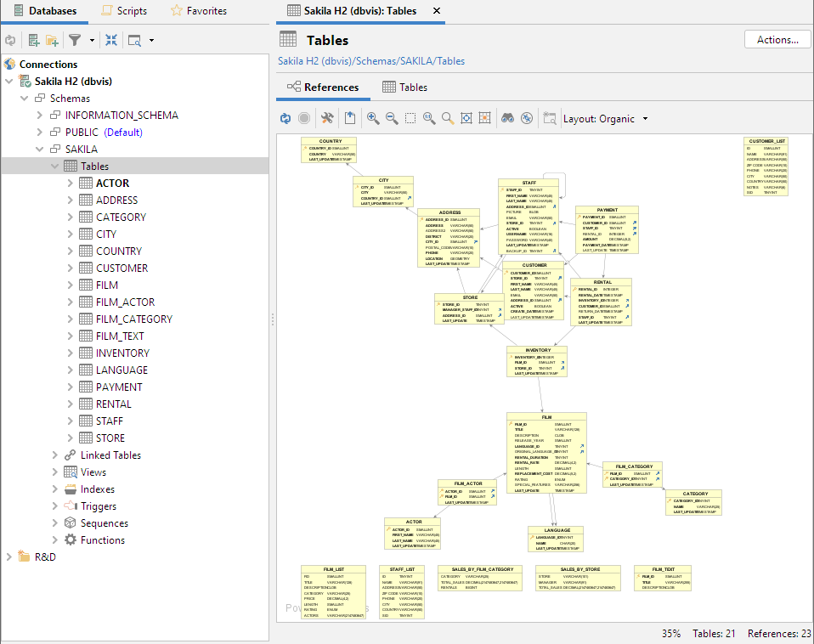Select the zoom in tool

point(374,118)
